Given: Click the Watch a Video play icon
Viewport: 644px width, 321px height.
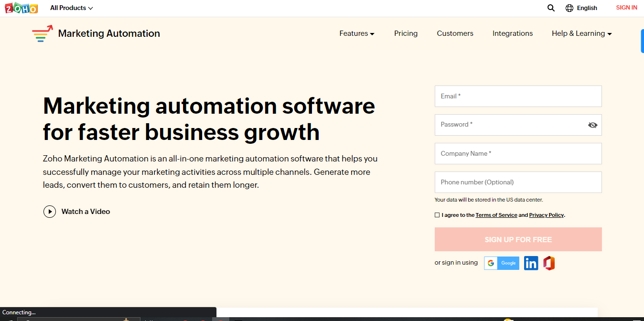Looking at the screenshot, I should click(x=50, y=211).
